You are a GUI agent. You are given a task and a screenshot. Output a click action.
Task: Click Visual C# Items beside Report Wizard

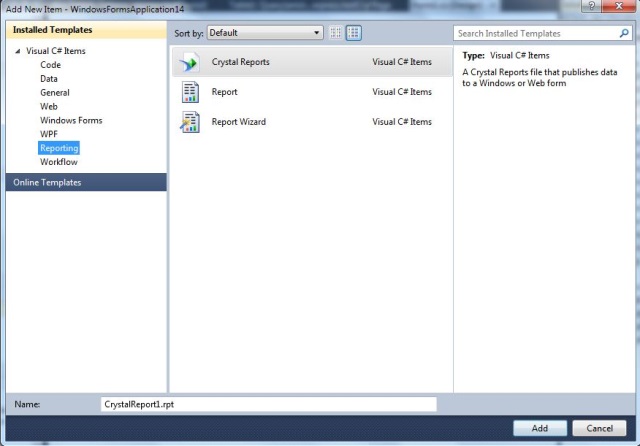click(402, 122)
